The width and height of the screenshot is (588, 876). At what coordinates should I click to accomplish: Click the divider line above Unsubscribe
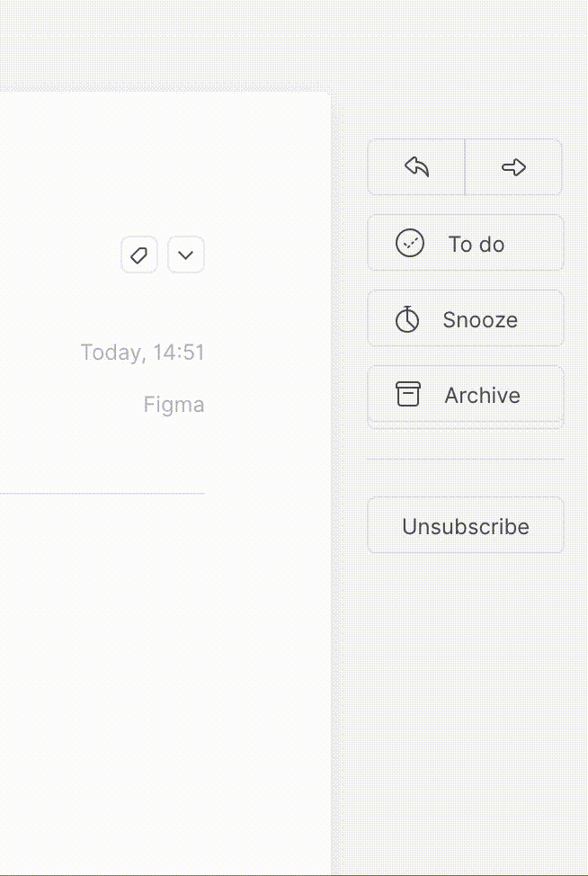coord(466,460)
